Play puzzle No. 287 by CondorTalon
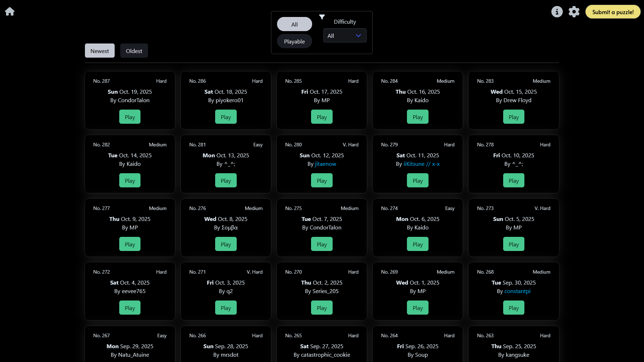The image size is (644, 362). tap(130, 117)
